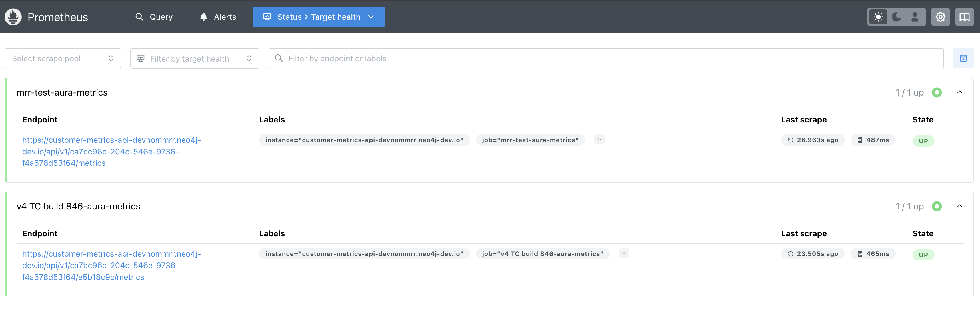Click the green health ring for mrr-test-aura-metrics
Image resolution: width=980 pixels, height=311 pixels.
[937, 92]
